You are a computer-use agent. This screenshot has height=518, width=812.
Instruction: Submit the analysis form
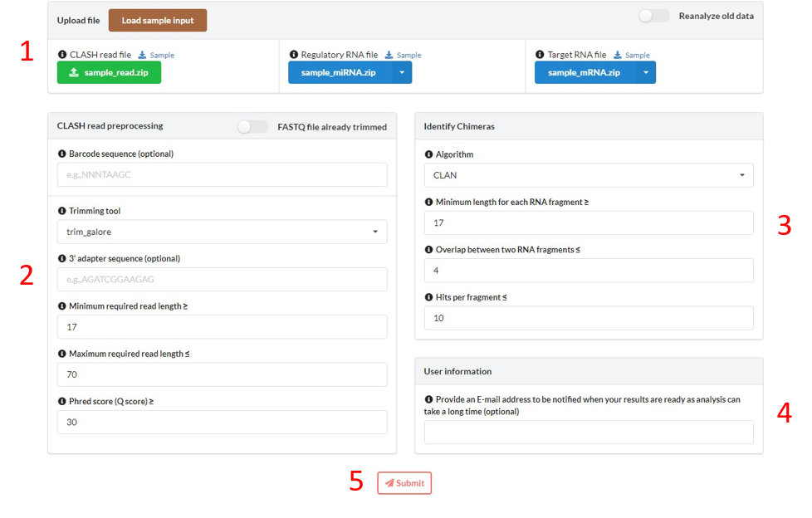pyautogui.click(x=404, y=483)
